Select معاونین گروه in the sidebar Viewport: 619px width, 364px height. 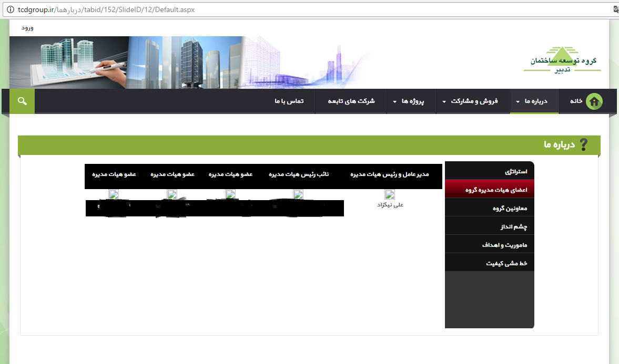(x=510, y=209)
